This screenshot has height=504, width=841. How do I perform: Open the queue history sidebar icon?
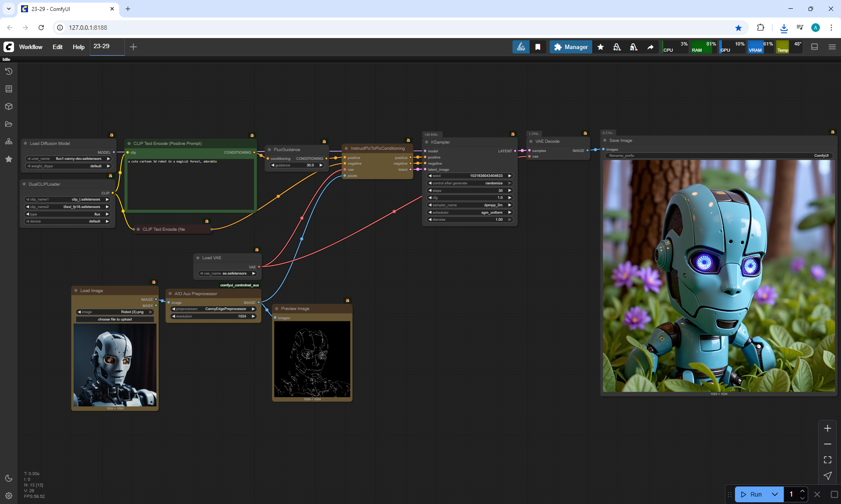point(9,71)
